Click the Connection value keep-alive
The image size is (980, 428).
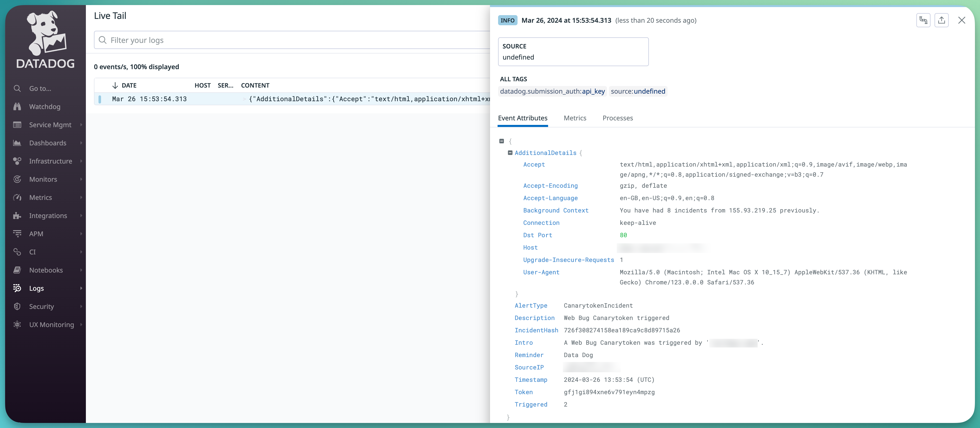[x=638, y=223]
